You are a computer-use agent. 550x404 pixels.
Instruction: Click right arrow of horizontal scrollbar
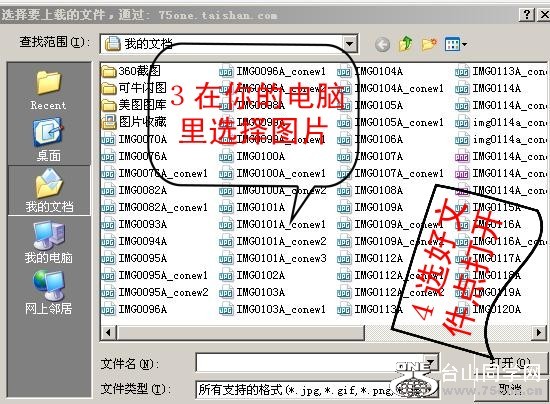coord(539,332)
